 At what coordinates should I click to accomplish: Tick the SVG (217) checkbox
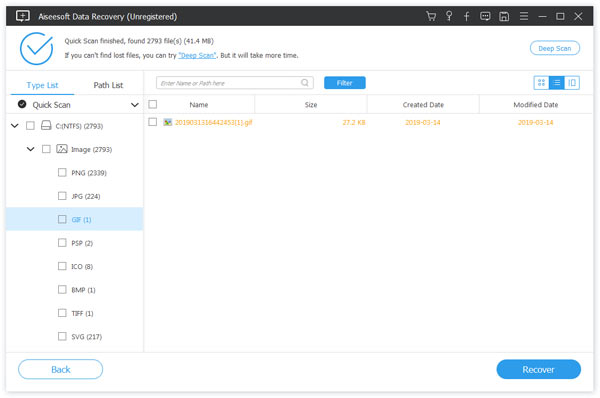(62, 336)
